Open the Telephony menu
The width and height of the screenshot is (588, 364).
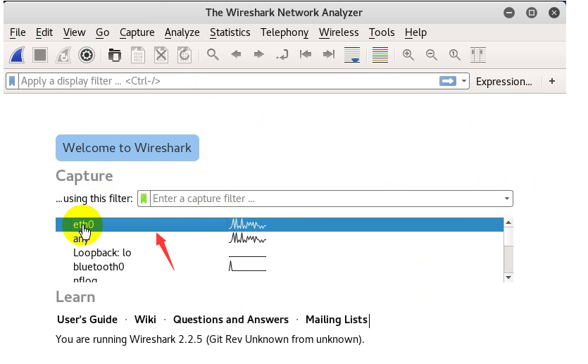(x=284, y=32)
